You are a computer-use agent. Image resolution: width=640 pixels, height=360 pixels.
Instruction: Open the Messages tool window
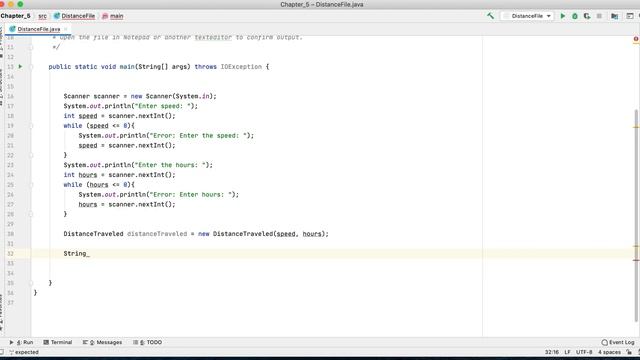102,342
